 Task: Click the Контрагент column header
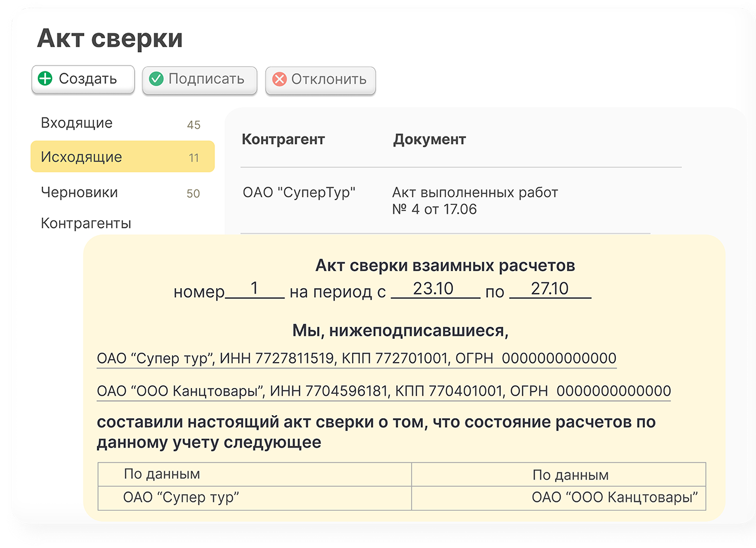point(283,139)
